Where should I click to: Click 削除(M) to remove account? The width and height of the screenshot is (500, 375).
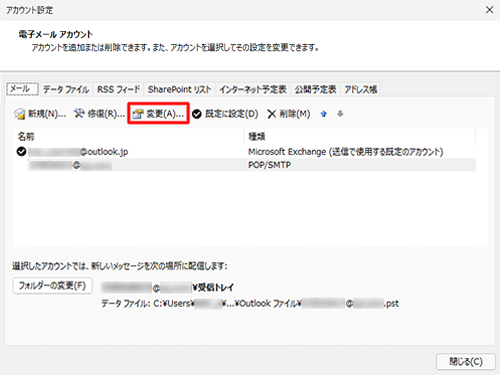289,114
